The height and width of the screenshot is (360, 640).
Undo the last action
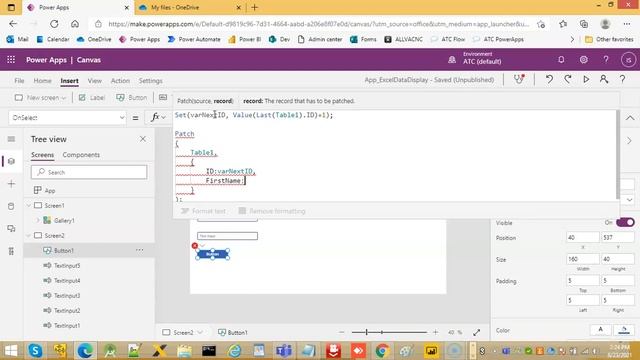click(549, 80)
